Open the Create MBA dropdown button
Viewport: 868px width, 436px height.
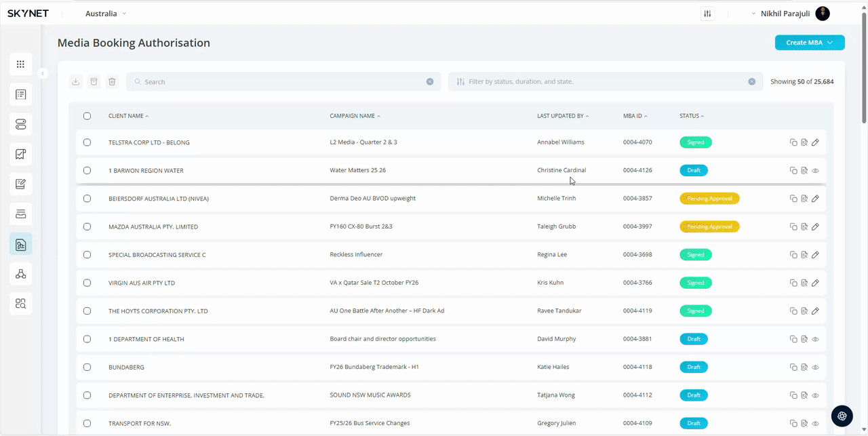pyautogui.click(x=809, y=43)
